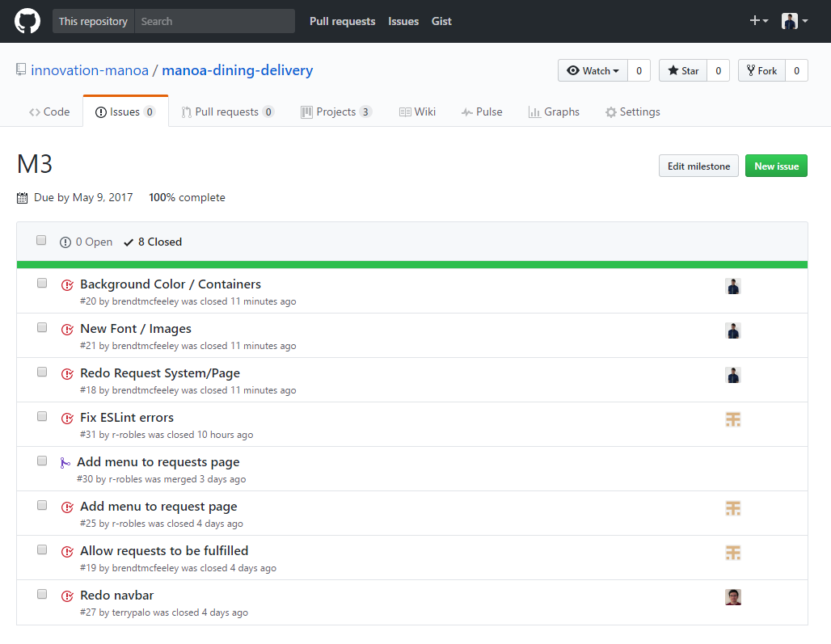This screenshot has height=644, width=831.
Task: Click the This repository search scope label
Action: point(93,21)
